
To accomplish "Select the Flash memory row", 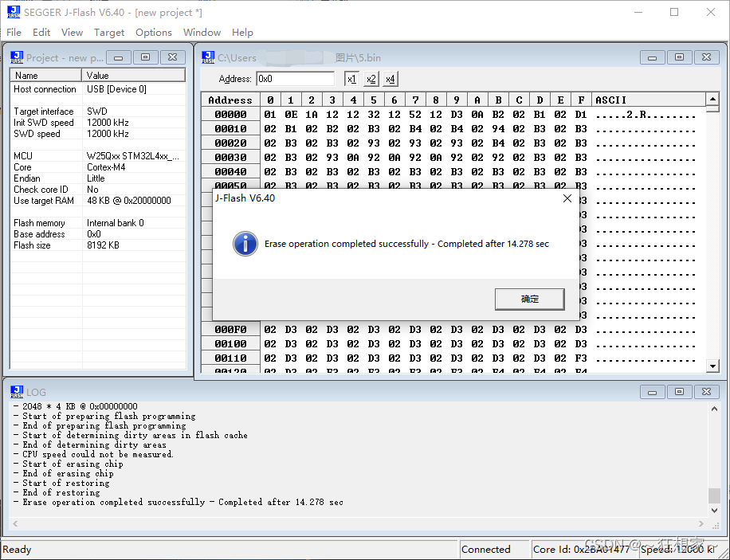I will [98, 223].
